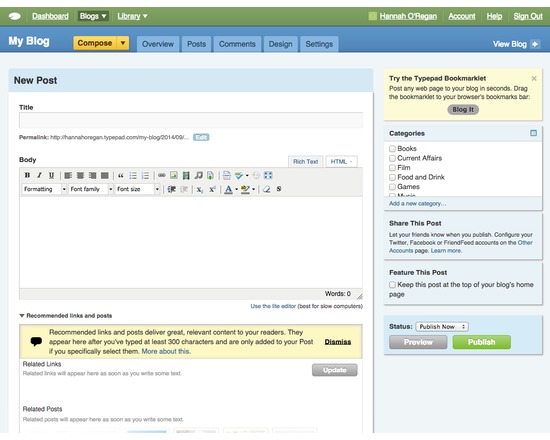This screenshot has height=440, width=550.
Task: Run the spell checker
Action: (x=239, y=175)
